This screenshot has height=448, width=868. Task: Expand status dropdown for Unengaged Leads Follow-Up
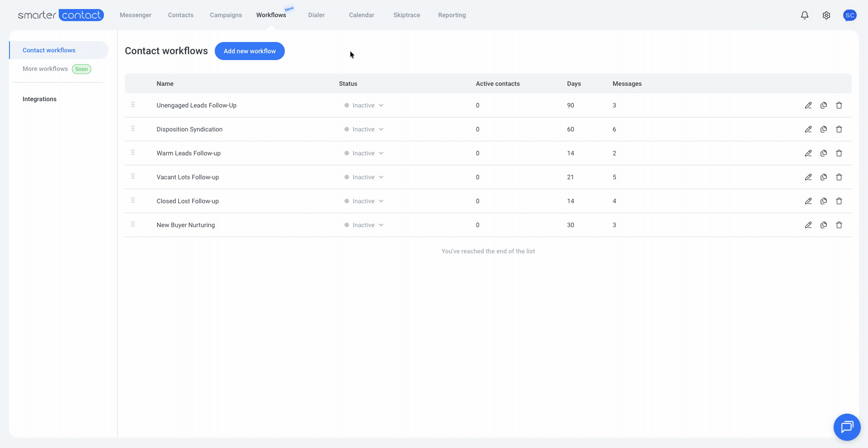click(364, 105)
